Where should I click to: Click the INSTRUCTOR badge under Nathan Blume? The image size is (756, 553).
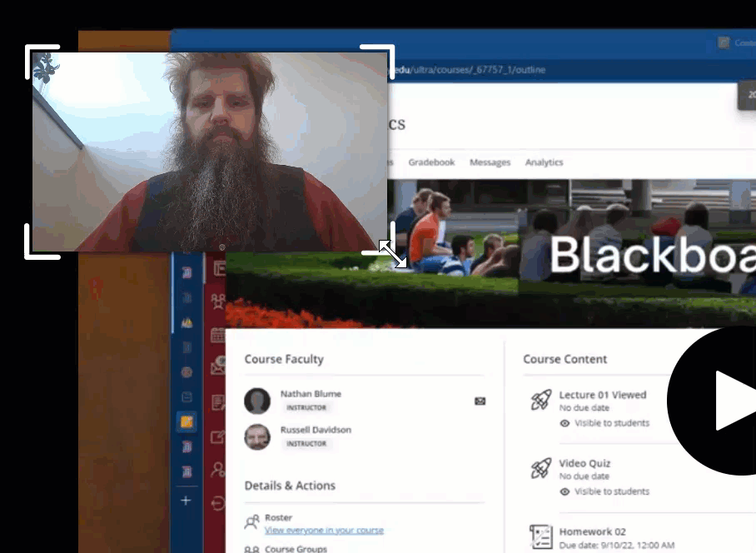306,408
